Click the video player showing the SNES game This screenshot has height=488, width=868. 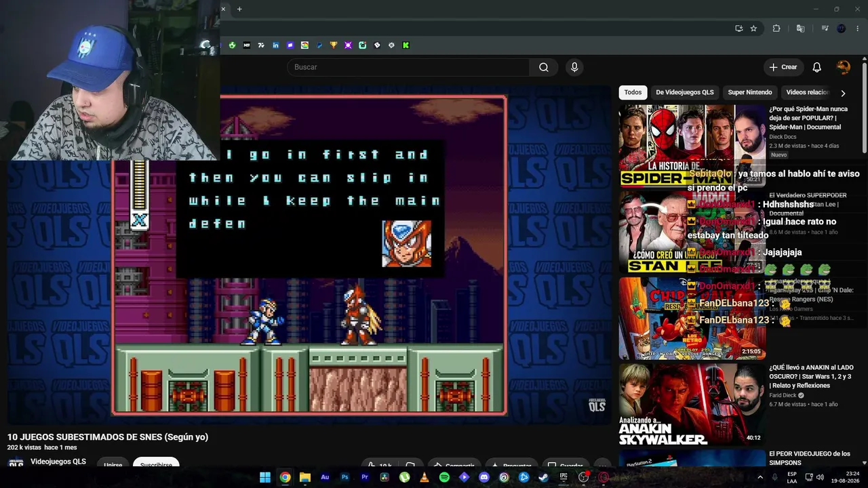pos(309,255)
